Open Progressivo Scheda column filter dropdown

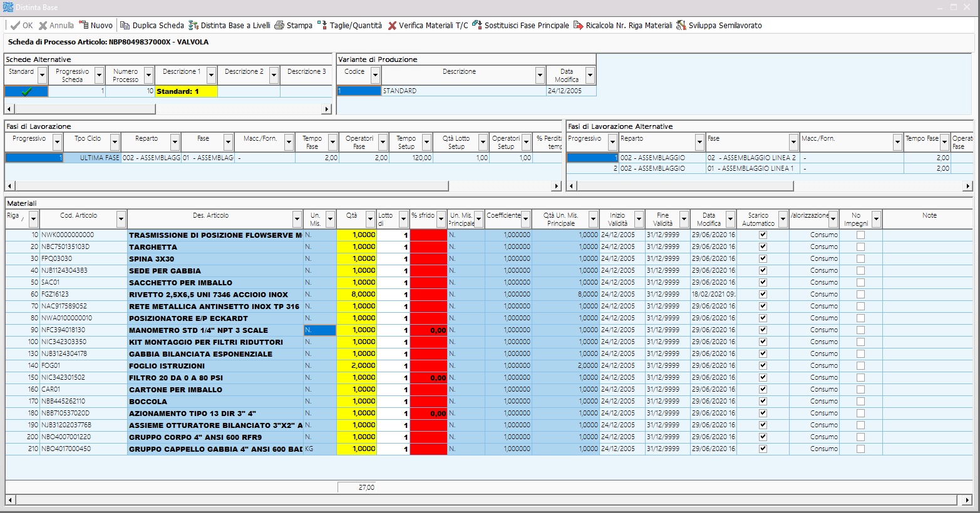[100, 76]
